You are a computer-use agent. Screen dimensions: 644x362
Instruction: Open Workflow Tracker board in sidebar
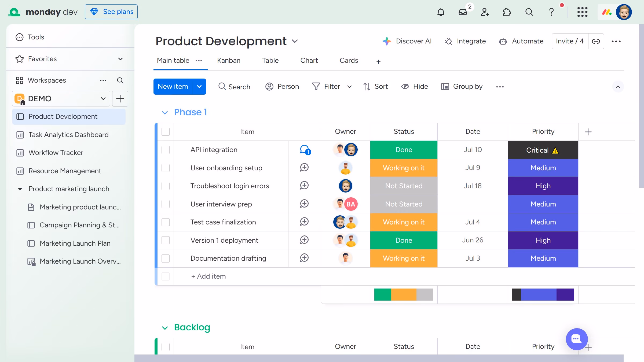point(69,153)
